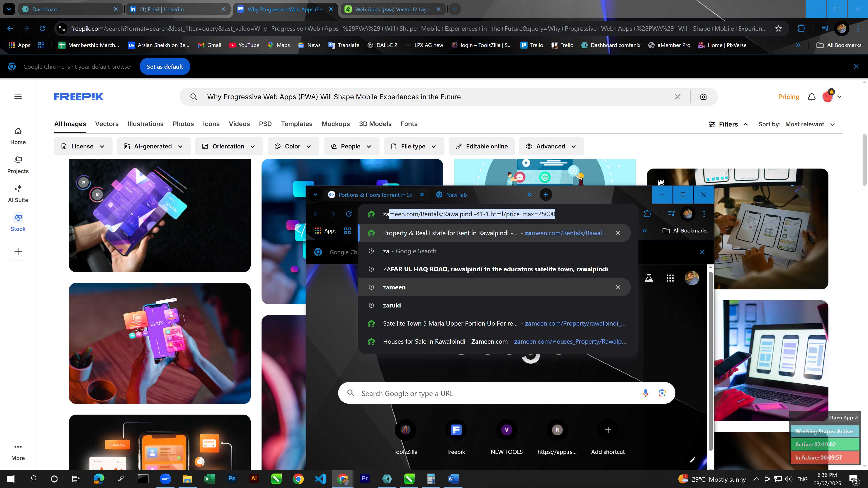The image size is (868, 488).
Task: Select Stock in the Freepik sidebar
Action: tap(18, 223)
